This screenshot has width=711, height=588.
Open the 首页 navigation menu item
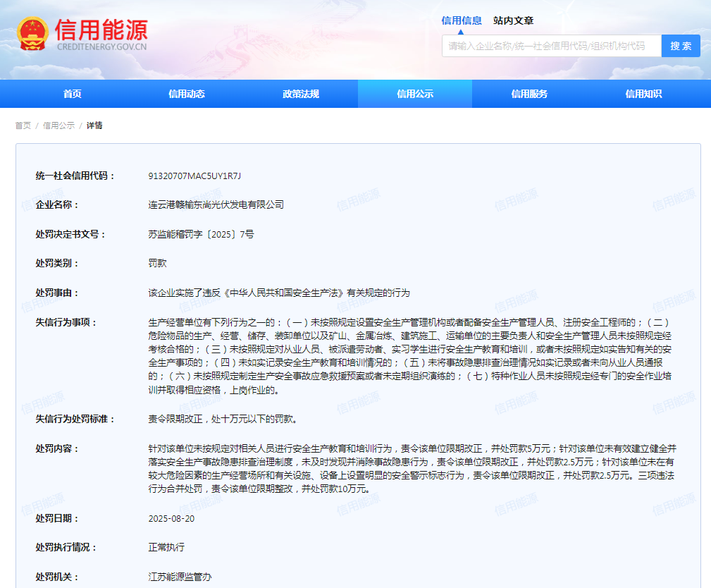click(72, 94)
